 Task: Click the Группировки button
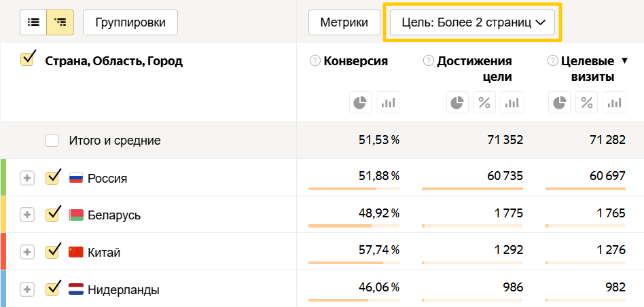click(x=130, y=22)
